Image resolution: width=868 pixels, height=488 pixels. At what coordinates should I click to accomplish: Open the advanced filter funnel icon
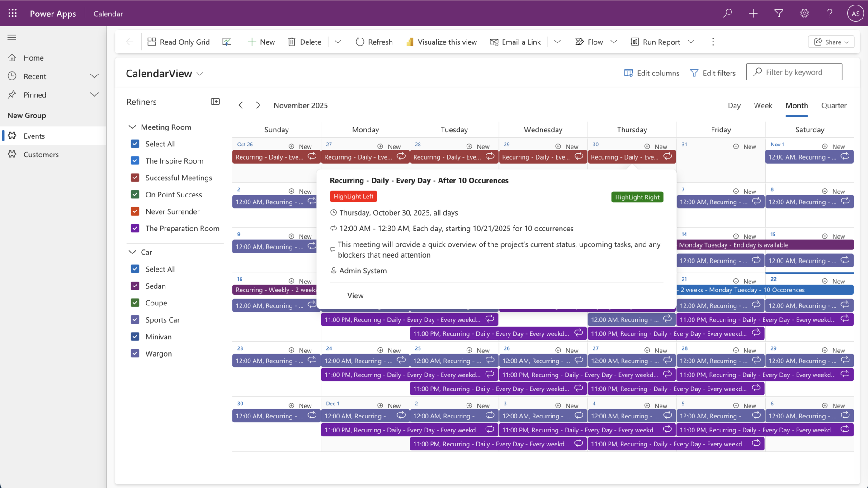778,13
